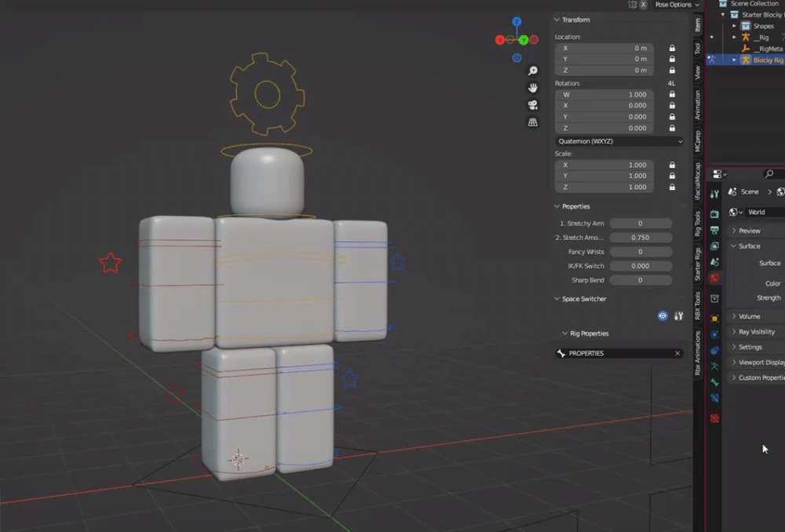Click the green Y axis on navigation gizmo

tap(524, 40)
